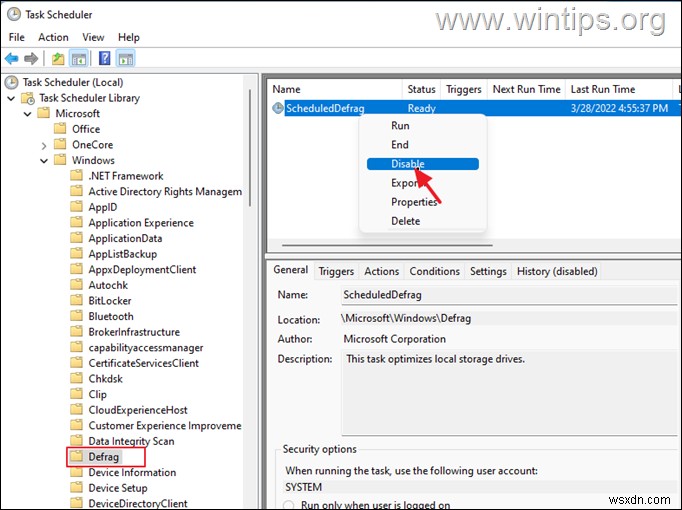Click the Bluetooth folder icon in tree
This screenshot has height=510, width=682.
76,316
